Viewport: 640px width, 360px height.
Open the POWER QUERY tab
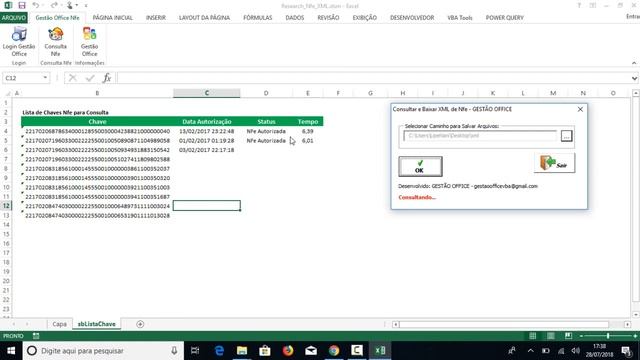(x=504, y=18)
